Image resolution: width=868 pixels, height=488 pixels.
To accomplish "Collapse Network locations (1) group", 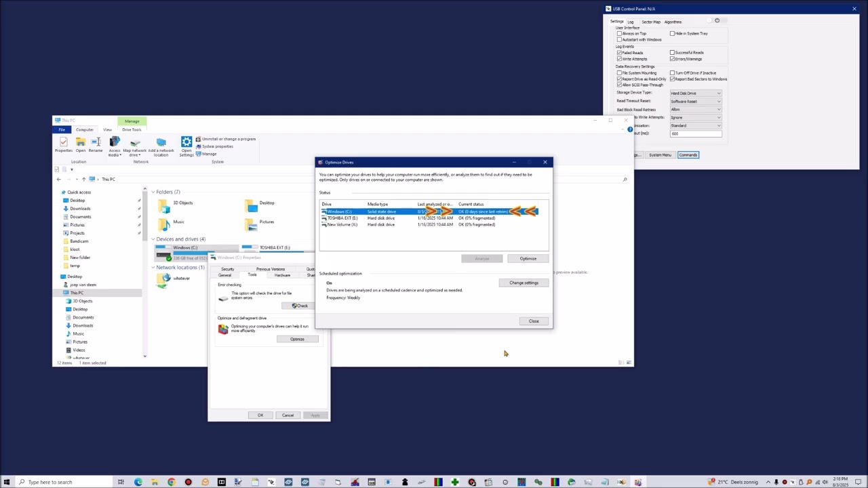I will 153,268.
